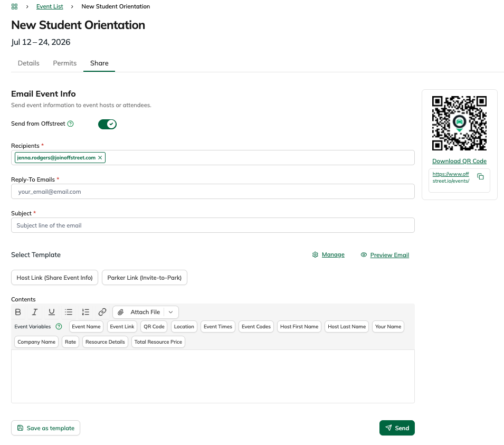Viewport: 504px width, 445px height.
Task: Insert the Company Name variable
Action: pos(36,342)
